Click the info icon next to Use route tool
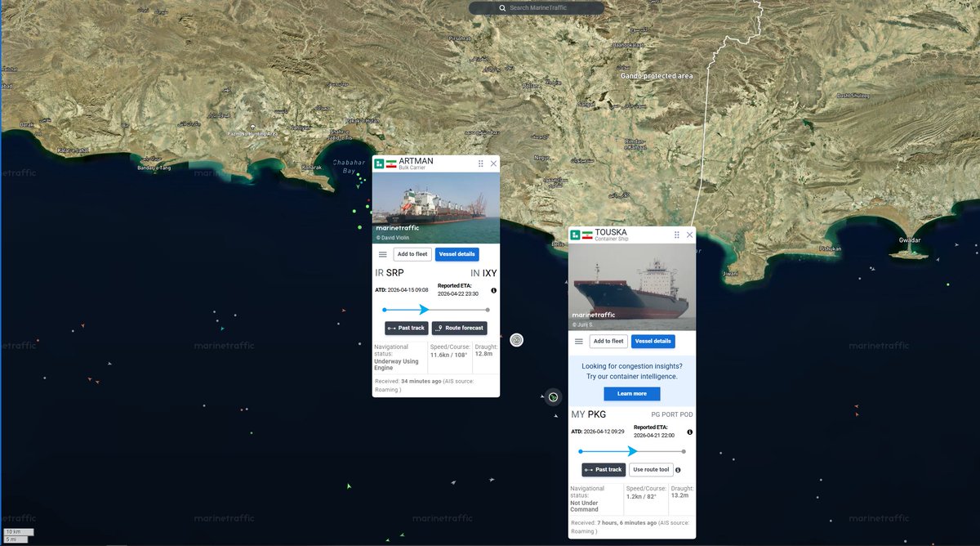 coord(679,470)
